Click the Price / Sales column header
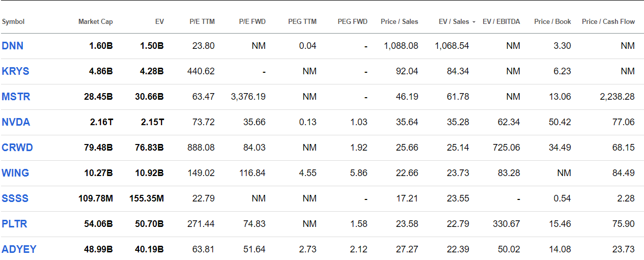The image size is (644, 260). click(399, 22)
